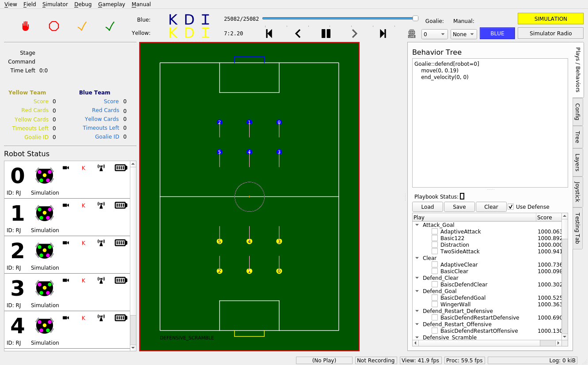Screen dimensions: 588x365
Task: Step one frame backward in log
Action: [x=298, y=34]
